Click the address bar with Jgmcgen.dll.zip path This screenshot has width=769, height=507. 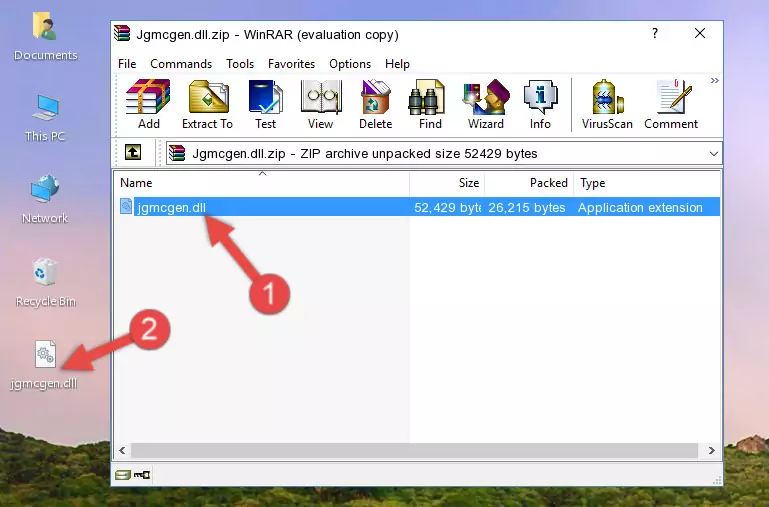443,153
